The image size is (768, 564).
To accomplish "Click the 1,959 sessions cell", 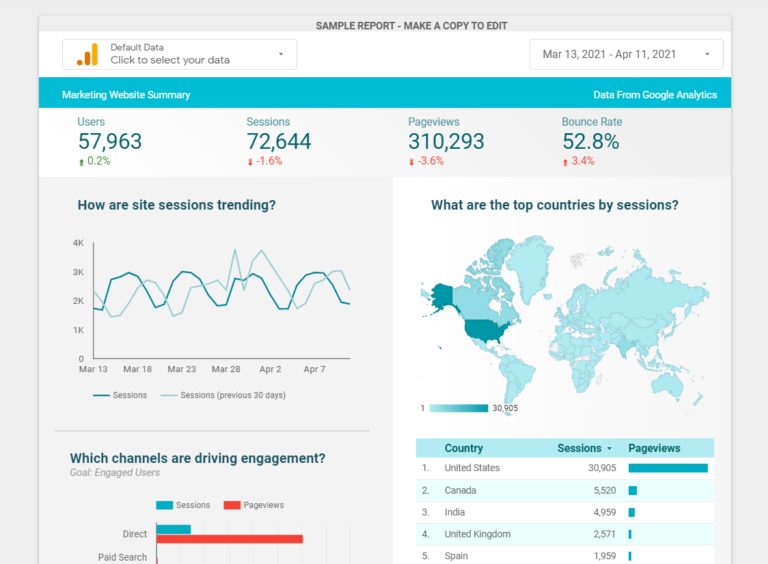I will [604, 556].
